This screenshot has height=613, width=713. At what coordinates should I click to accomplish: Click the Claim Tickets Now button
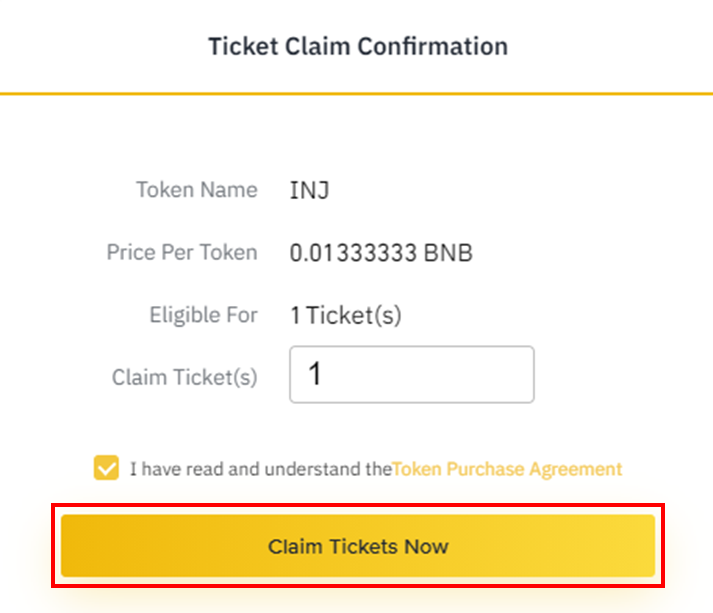pyautogui.click(x=357, y=547)
